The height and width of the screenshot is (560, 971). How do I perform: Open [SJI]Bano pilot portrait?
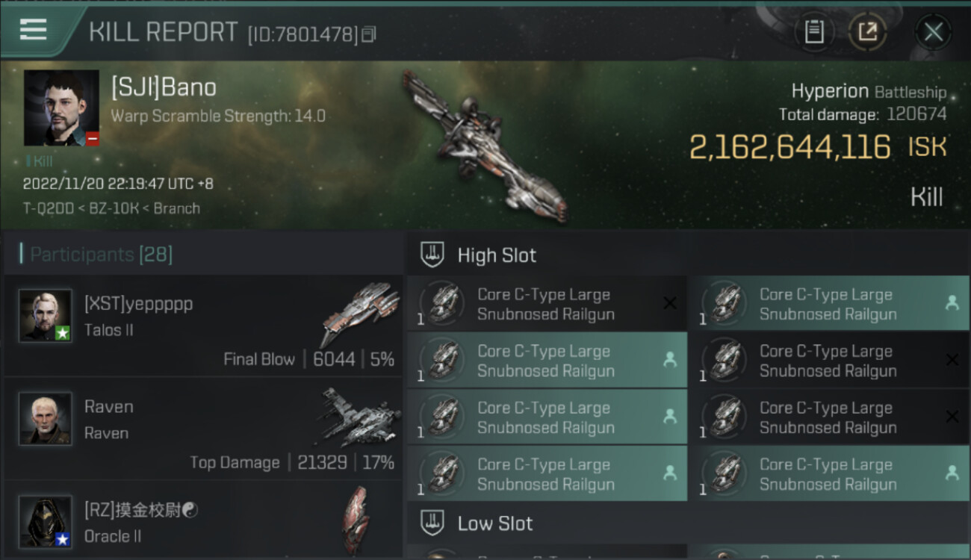tap(61, 108)
